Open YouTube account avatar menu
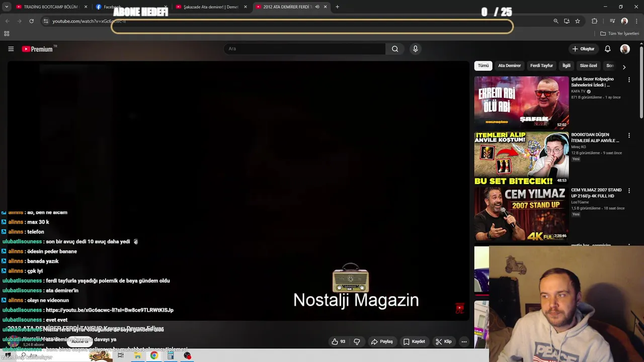This screenshot has width=644, height=362. (625, 49)
